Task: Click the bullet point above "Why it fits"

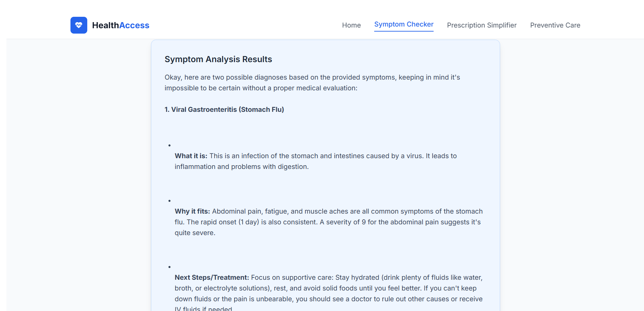Action: point(169,201)
